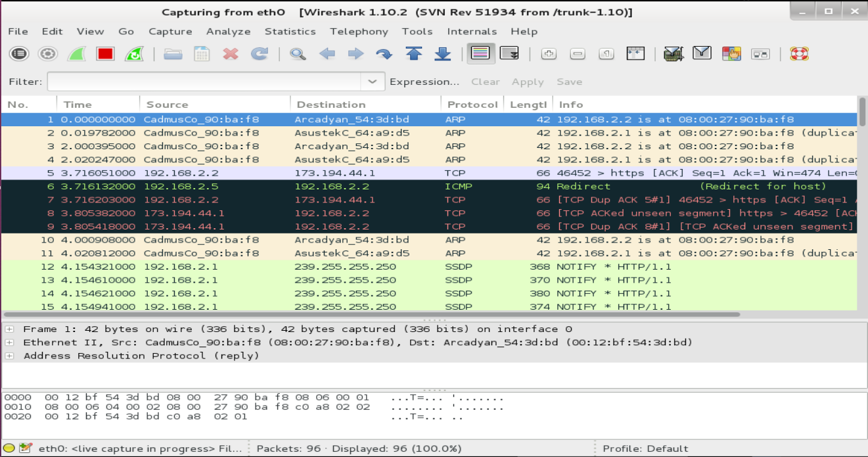Open the Help menu
This screenshot has width=868, height=457.
tap(524, 32)
